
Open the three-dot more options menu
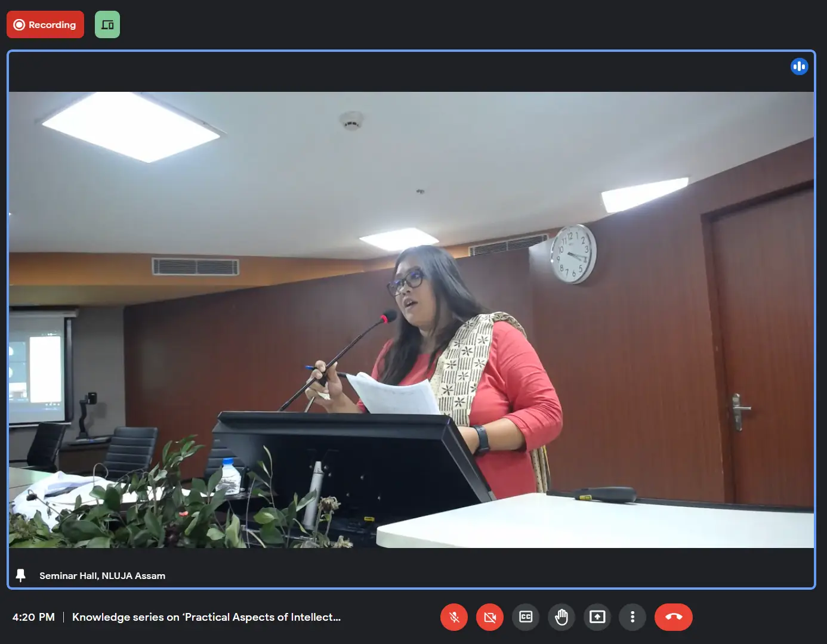pos(632,617)
